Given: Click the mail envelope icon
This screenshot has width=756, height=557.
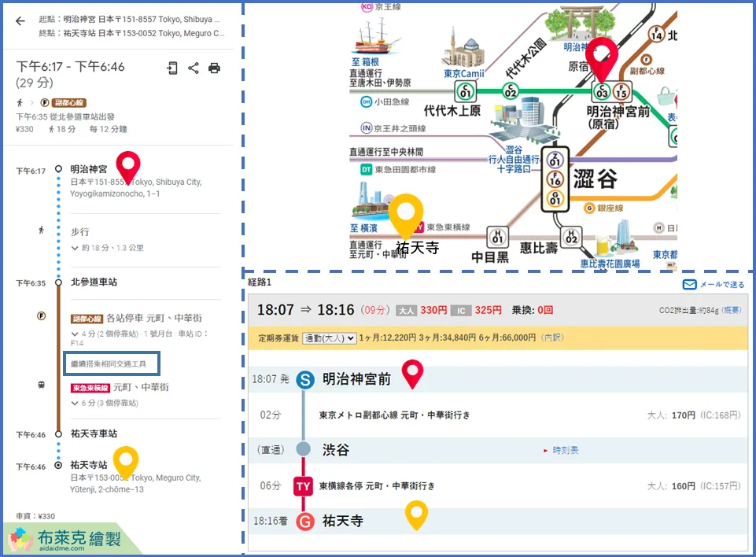Looking at the screenshot, I should (x=689, y=285).
